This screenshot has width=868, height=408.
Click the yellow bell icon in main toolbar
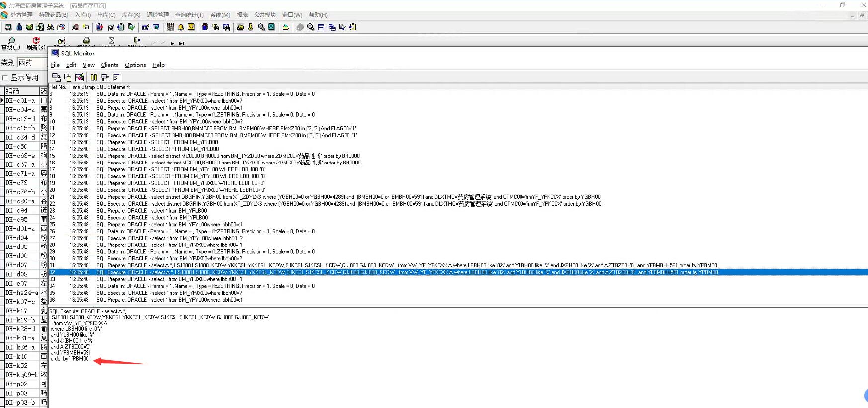point(181,27)
